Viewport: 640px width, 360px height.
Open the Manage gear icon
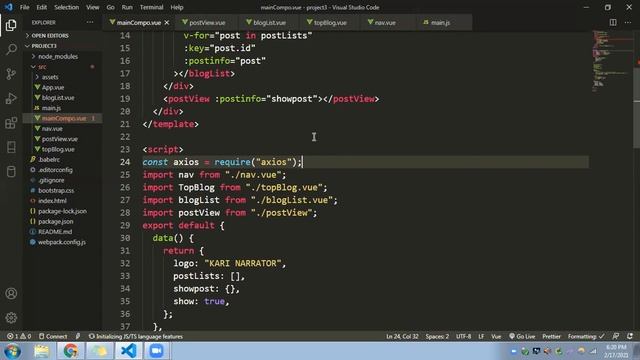click(11, 318)
